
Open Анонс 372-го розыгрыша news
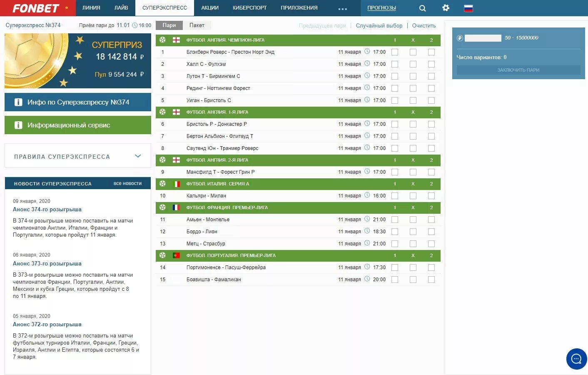pyautogui.click(x=47, y=325)
